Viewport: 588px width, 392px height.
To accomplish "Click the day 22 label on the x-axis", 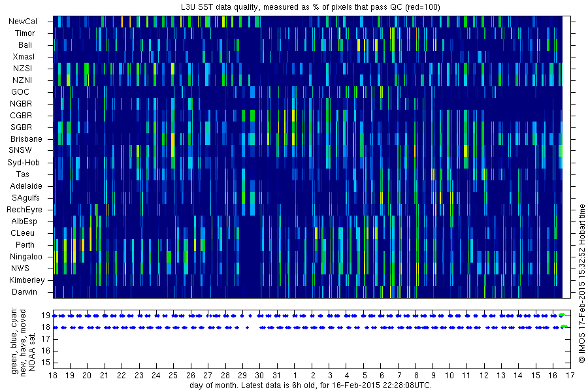I will pyautogui.click(x=121, y=376).
